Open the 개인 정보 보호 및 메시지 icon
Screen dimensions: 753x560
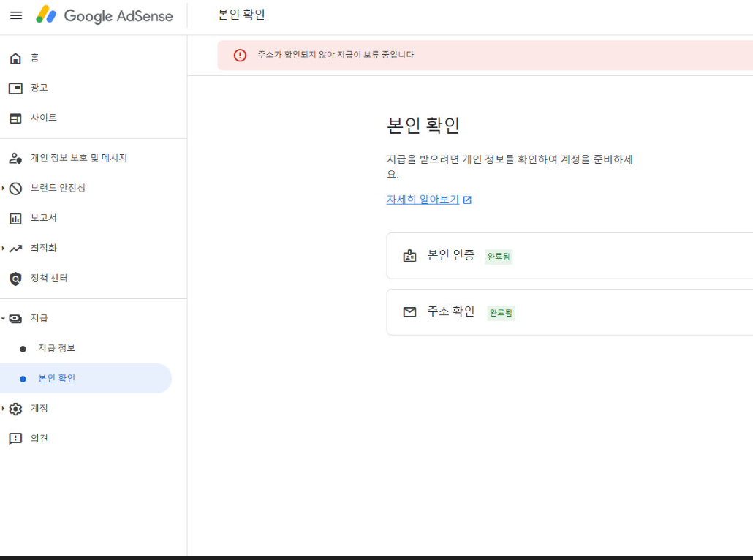click(x=16, y=157)
